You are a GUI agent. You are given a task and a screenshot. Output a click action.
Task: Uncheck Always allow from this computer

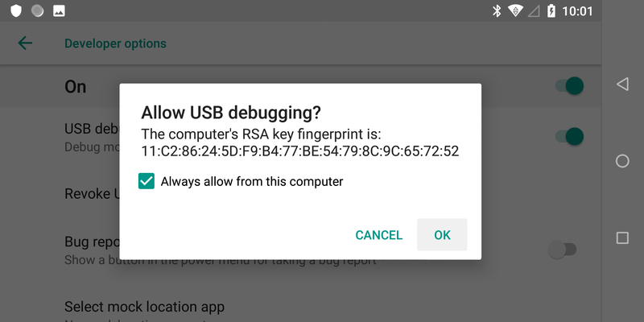pos(147,181)
